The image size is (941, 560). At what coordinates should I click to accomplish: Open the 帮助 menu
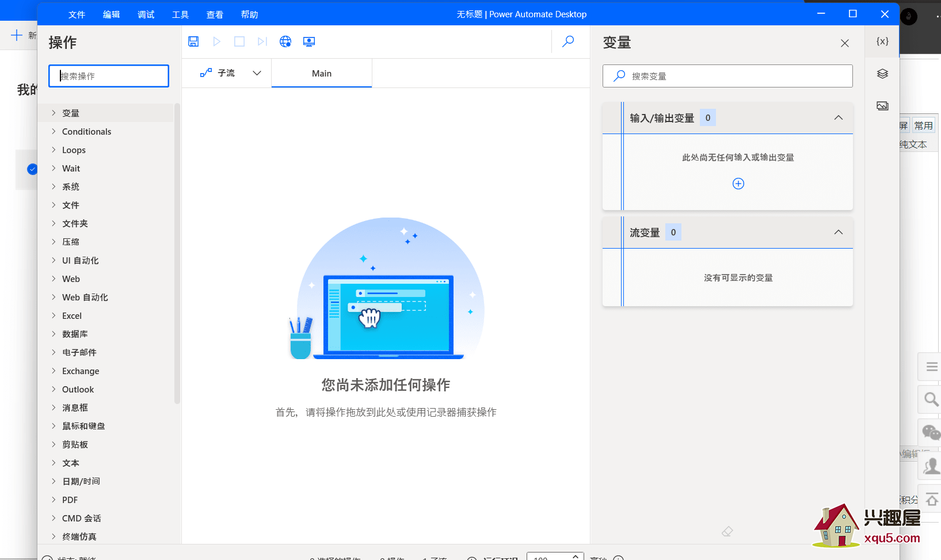249,14
